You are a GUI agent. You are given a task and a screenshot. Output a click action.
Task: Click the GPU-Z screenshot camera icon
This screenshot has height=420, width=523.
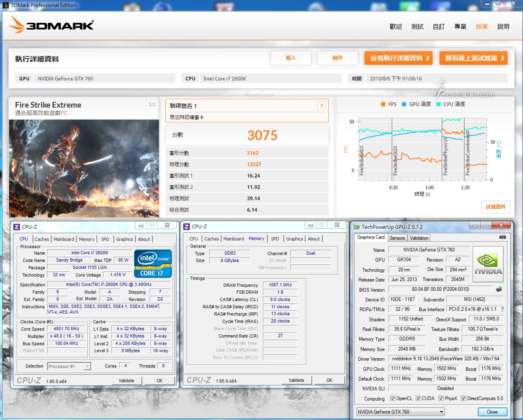[502, 237]
